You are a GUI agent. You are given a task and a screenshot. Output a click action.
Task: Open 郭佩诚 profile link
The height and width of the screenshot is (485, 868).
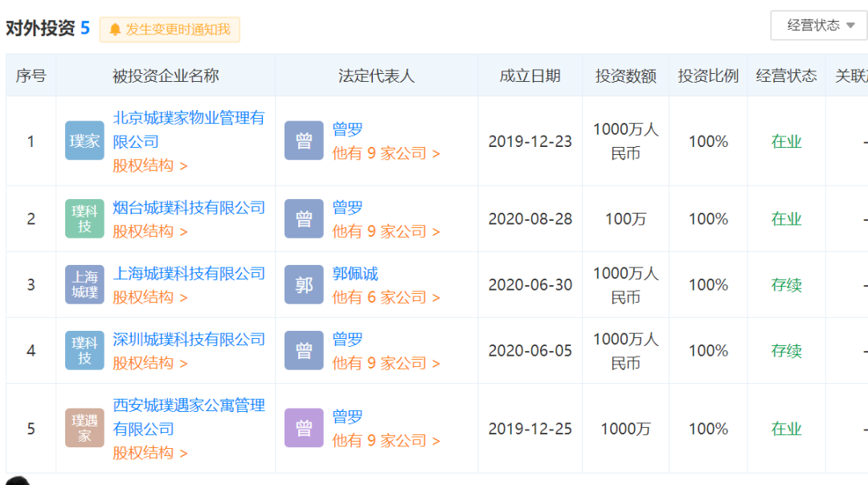[x=354, y=273]
